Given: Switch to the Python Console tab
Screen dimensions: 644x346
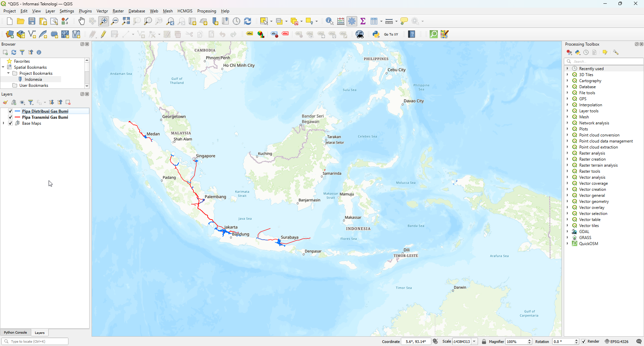Looking at the screenshot, I should [x=15, y=333].
